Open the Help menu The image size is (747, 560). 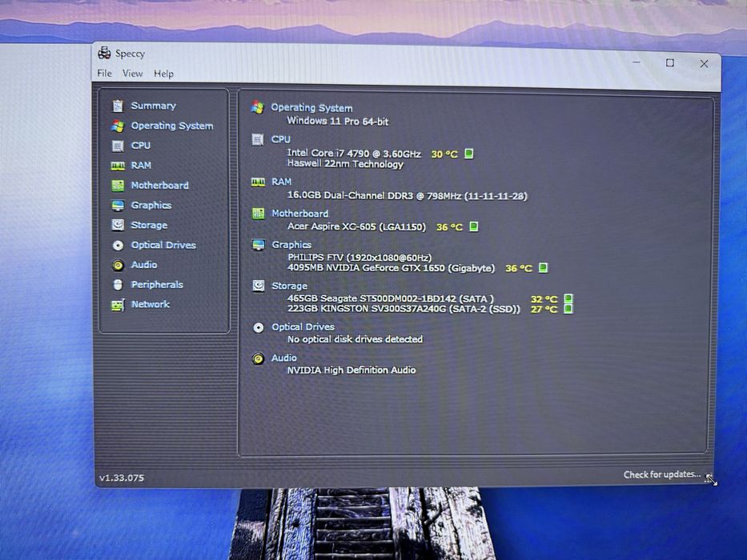[x=163, y=74]
